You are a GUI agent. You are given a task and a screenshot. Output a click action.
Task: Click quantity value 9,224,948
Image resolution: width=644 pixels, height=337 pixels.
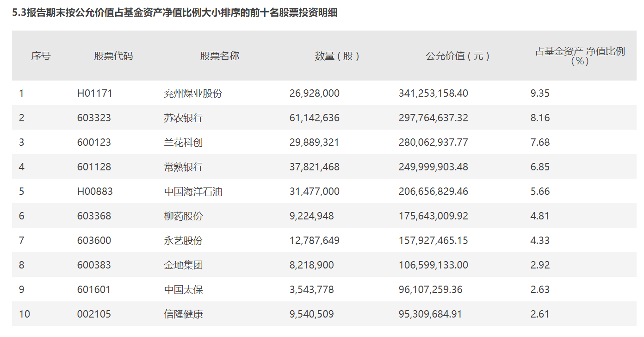coord(312,216)
